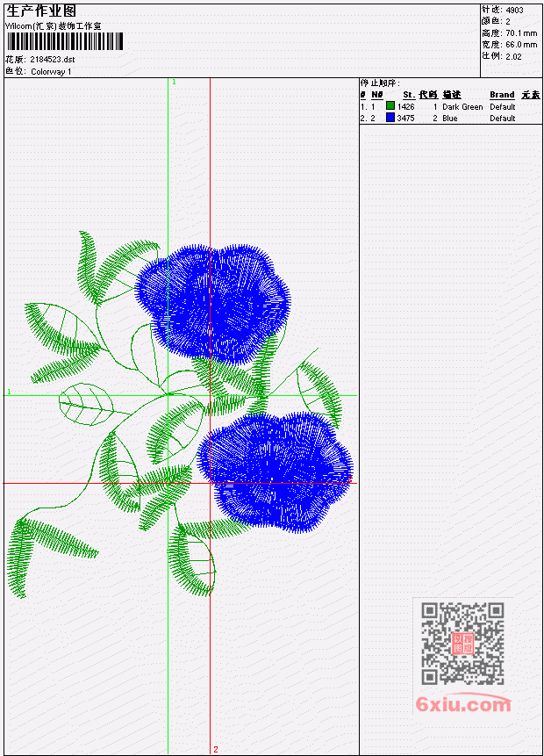
Task: Click the Blue thread color swatch
Action: tap(390, 118)
